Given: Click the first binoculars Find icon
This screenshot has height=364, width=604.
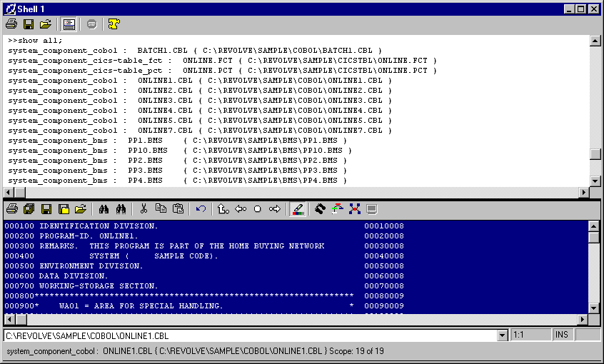Looking at the screenshot, I should pos(104,209).
